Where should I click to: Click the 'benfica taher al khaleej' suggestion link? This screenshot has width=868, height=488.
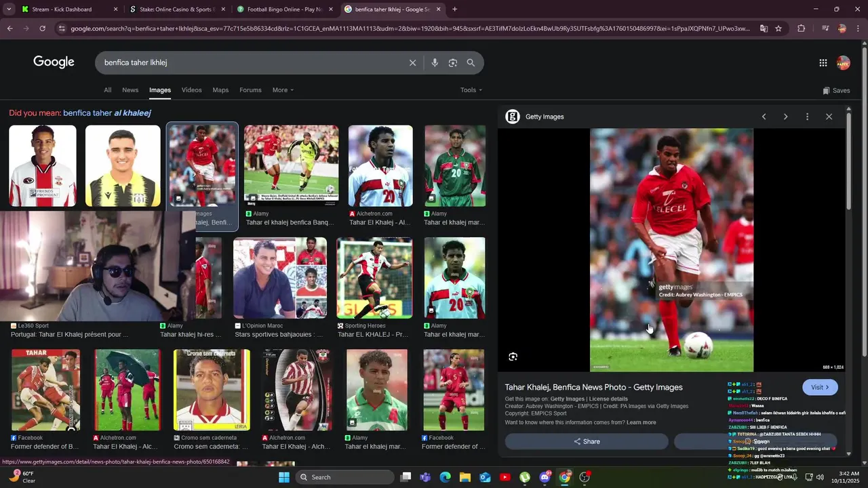[107, 113]
